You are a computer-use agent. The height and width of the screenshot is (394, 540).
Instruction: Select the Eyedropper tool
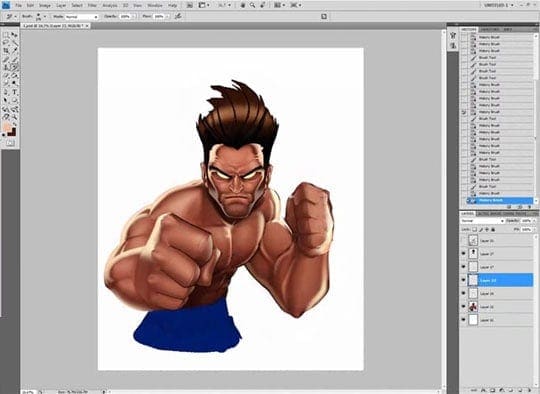pyautogui.click(x=14, y=51)
